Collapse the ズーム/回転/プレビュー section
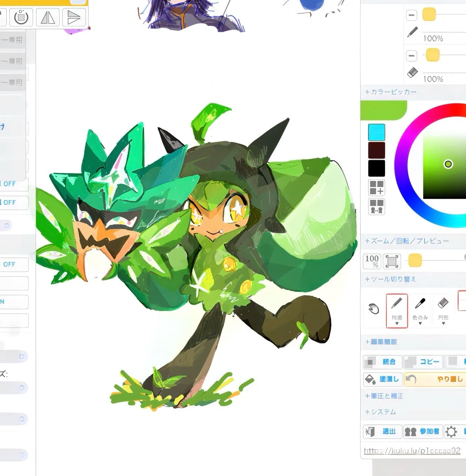This screenshot has width=466, height=476. (407, 241)
